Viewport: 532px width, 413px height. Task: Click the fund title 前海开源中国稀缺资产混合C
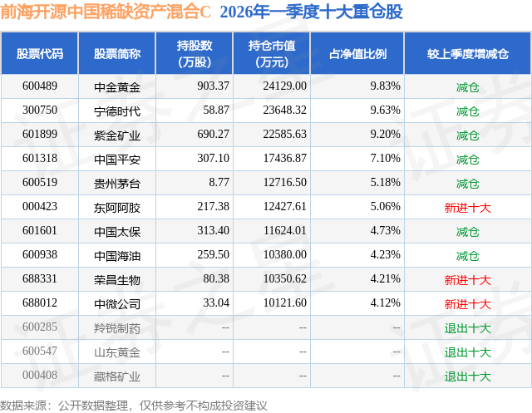[106, 12]
